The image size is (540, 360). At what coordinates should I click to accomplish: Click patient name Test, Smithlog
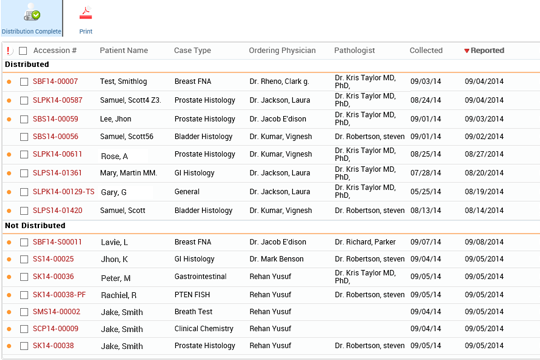pos(123,82)
